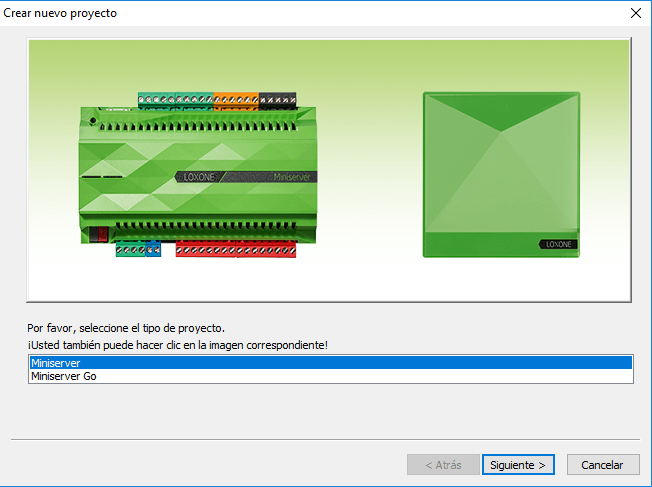Click the black terminal block on Miniserver

277,100
